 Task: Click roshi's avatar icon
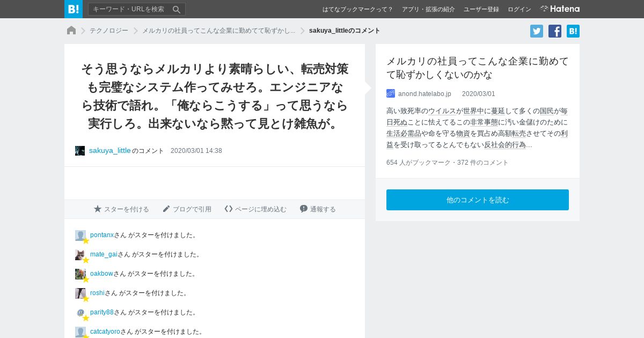(x=80, y=293)
